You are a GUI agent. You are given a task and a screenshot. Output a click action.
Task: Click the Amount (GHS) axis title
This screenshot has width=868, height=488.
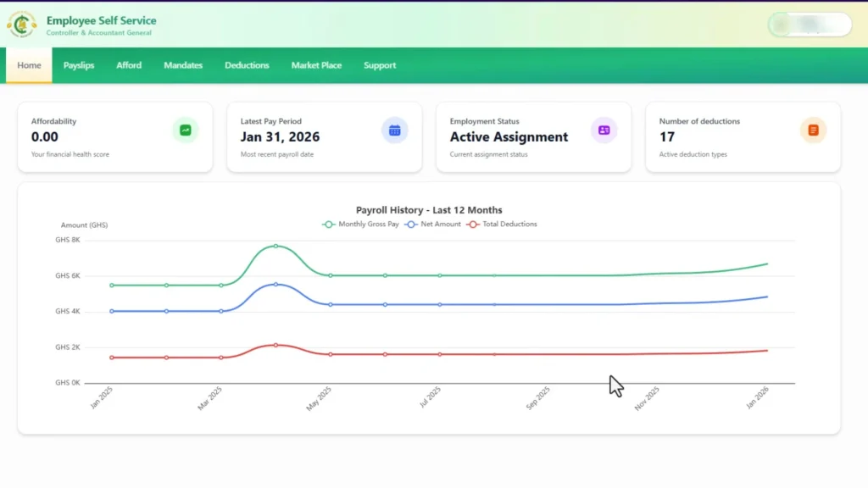pyautogui.click(x=84, y=225)
